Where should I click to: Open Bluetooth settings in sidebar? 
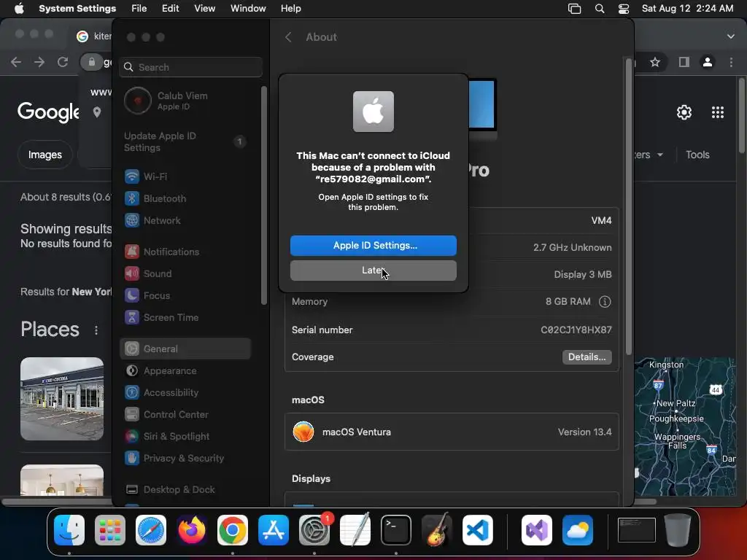186,198
